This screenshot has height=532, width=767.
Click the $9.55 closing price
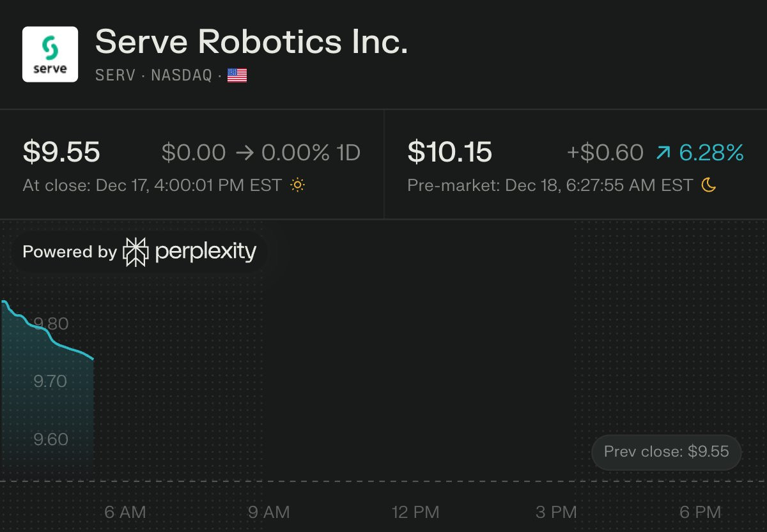(x=61, y=152)
